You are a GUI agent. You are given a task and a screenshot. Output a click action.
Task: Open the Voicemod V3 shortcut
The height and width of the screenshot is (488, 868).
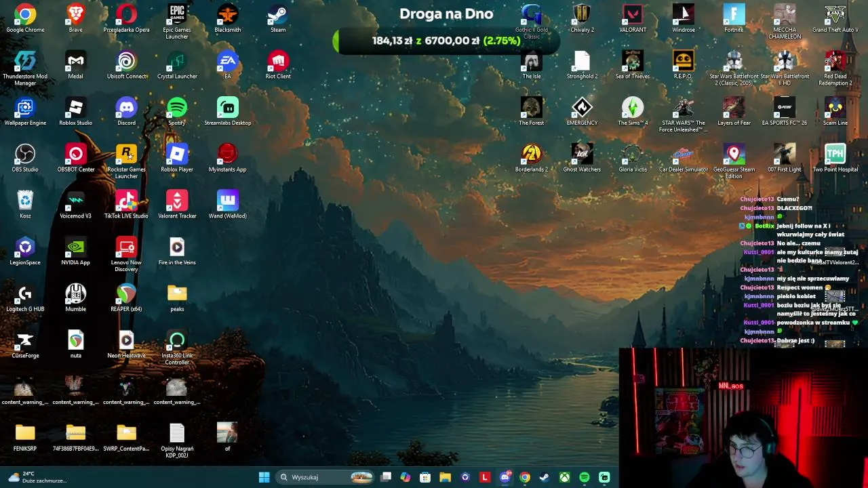coord(75,205)
